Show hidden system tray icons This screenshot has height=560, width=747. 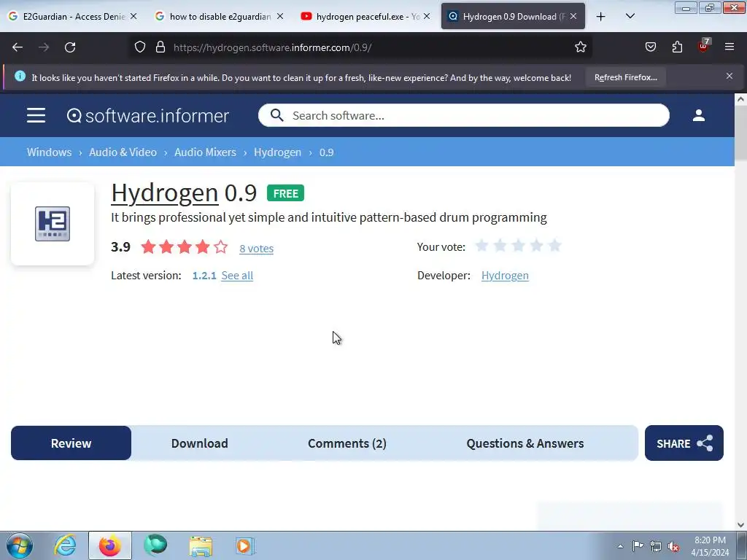coord(620,547)
